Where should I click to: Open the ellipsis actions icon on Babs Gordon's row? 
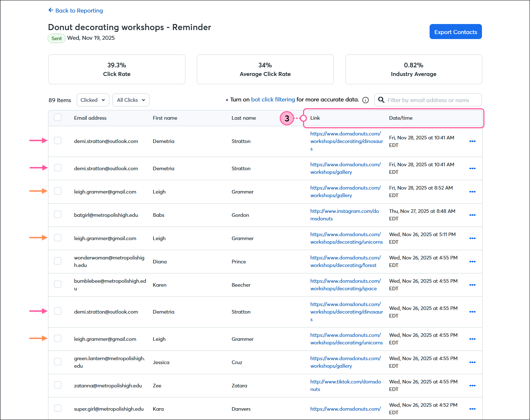click(x=472, y=215)
